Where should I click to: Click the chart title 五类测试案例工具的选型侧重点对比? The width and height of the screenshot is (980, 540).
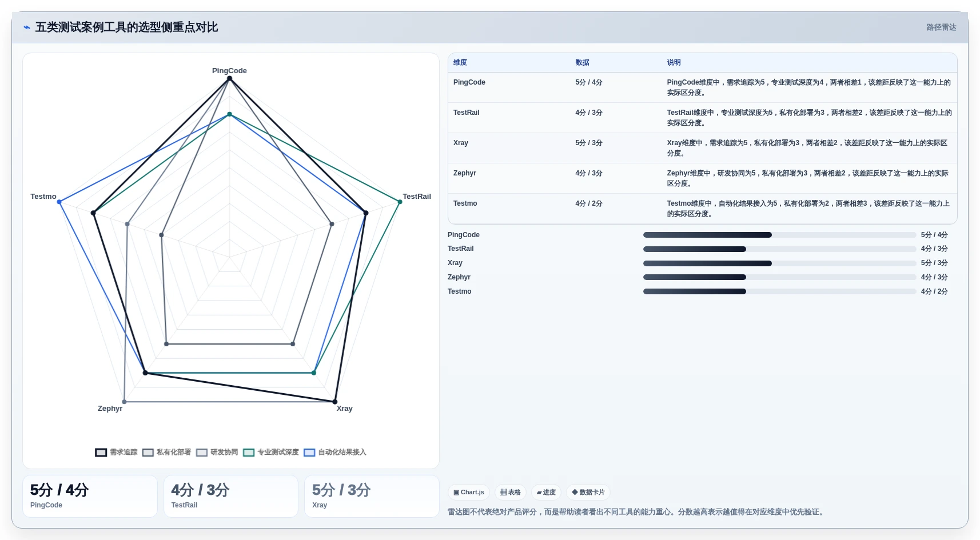coord(126,27)
